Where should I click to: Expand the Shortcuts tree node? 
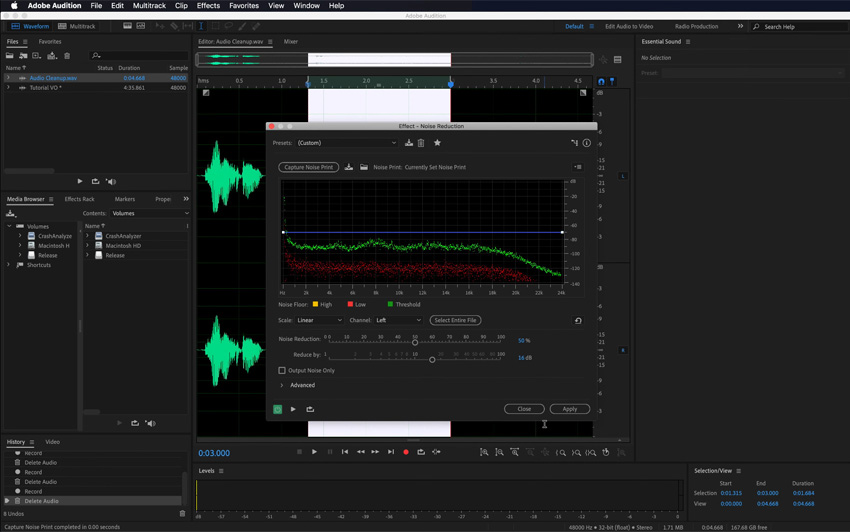pos(8,265)
